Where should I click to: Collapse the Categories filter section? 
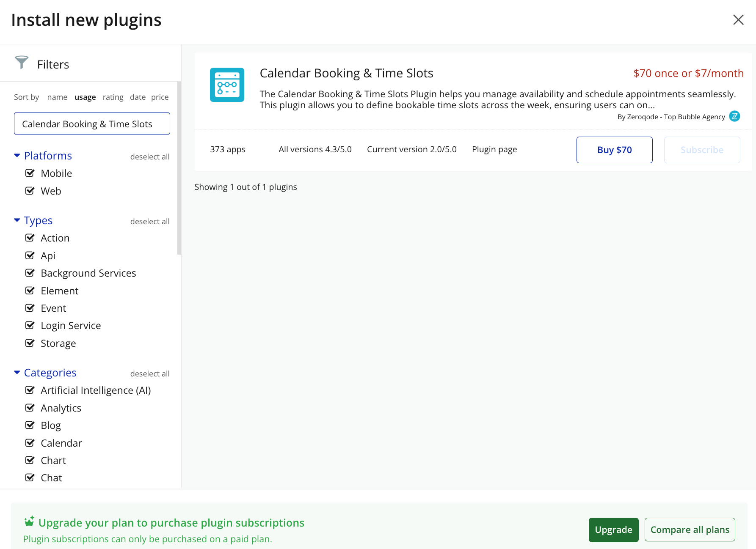17,373
